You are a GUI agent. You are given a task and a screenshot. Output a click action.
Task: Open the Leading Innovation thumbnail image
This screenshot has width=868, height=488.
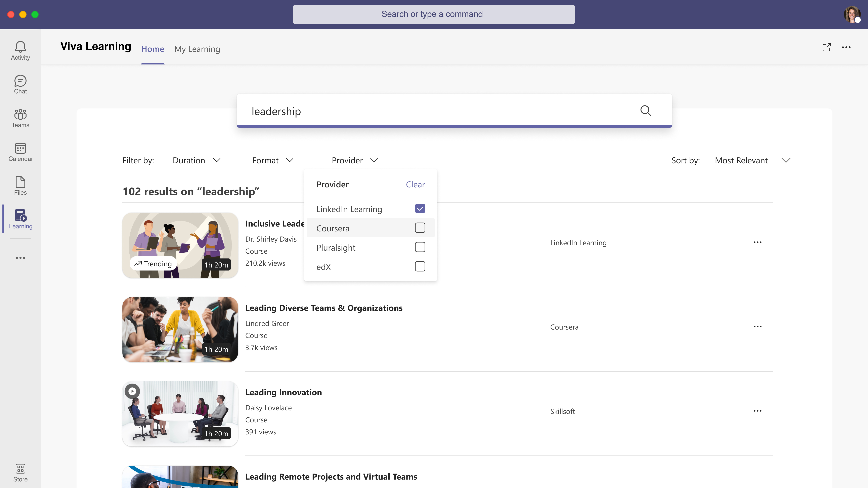point(180,414)
